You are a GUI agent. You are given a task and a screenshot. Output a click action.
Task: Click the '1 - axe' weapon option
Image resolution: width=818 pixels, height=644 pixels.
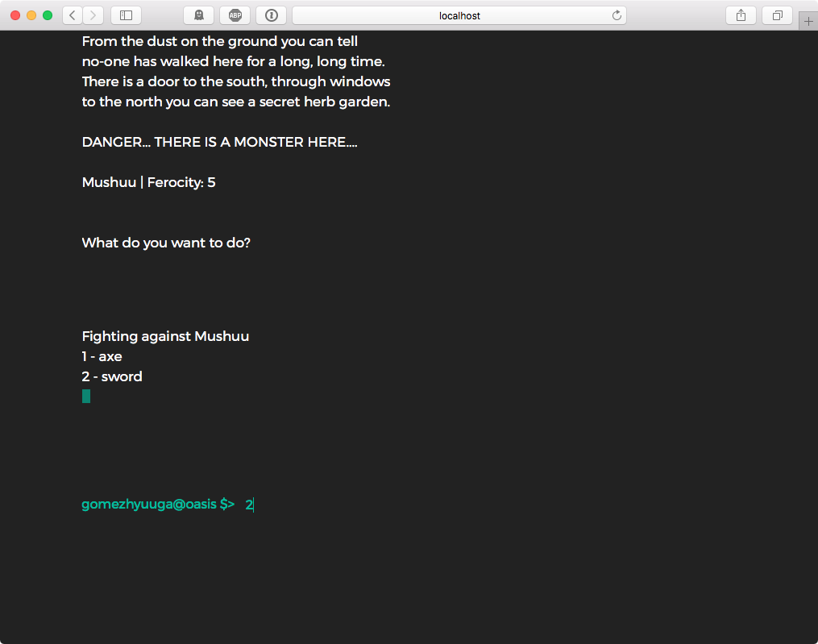click(x=102, y=356)
